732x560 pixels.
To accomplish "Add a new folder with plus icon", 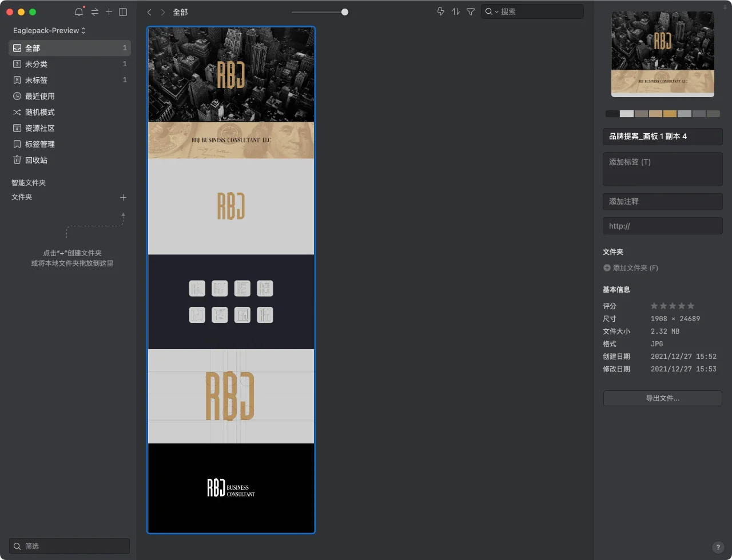I will click(123, 197).
